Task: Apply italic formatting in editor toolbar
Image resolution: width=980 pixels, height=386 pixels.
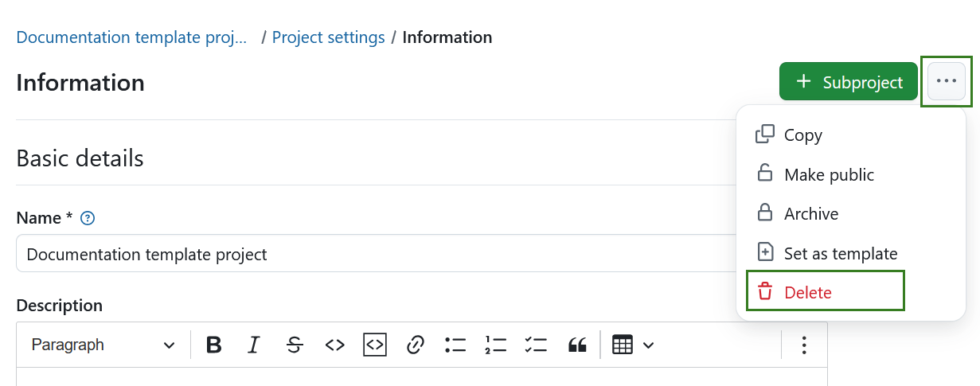Action: (x=254, y=345)
